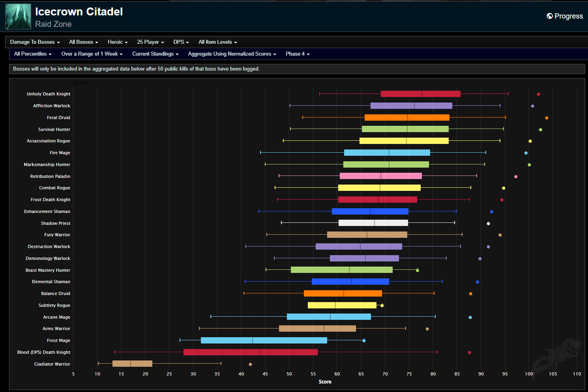Click the Survival Hunter label
The height and width of the screenshot is (392, 588).
(54, 129)
